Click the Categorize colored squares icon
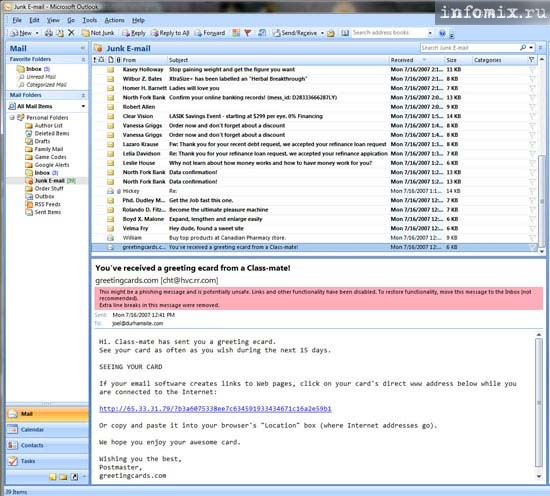 [x=236, y=33]
